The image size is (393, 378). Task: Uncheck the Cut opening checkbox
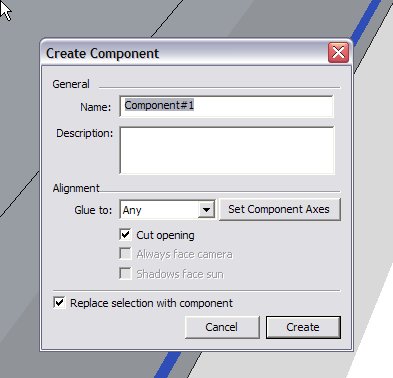tap(125, 235)
